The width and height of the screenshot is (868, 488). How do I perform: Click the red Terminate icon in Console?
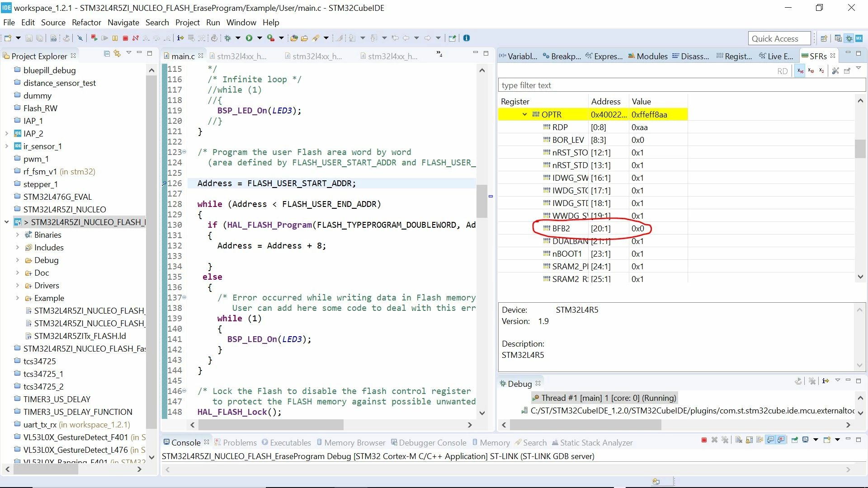pyautogui.click(x=704, y=440)
